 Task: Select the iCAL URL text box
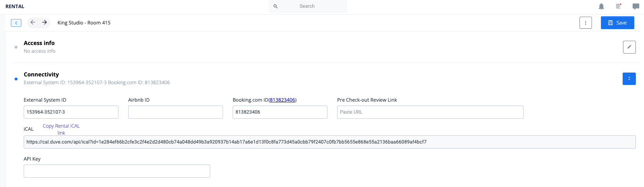point(330,142)
